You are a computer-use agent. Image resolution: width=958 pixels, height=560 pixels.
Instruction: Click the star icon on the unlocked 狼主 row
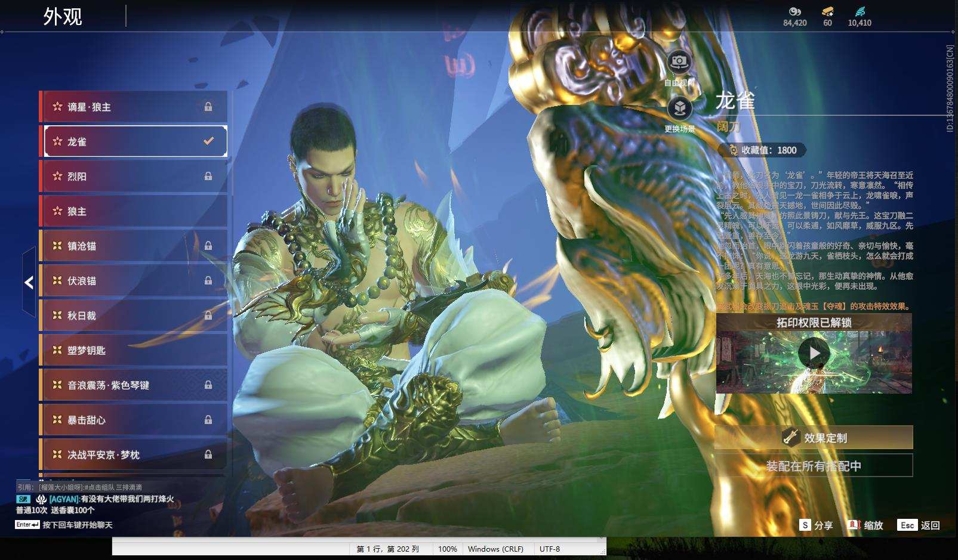click(x=57, y=211)
